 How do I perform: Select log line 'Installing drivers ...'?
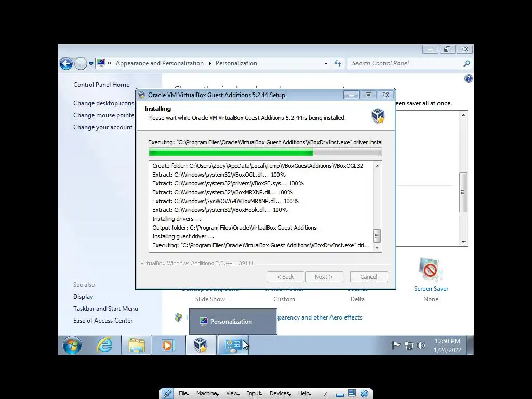point(177,219)
